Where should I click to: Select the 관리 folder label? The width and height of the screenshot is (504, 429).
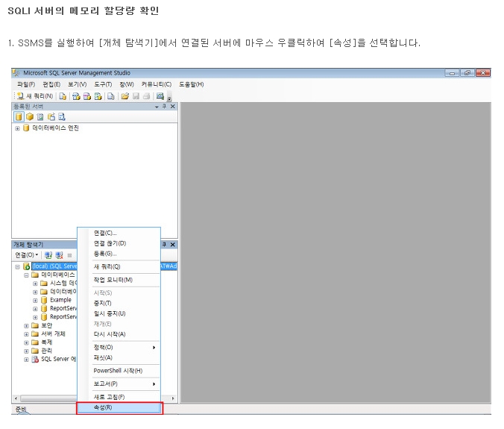(47, 350)
